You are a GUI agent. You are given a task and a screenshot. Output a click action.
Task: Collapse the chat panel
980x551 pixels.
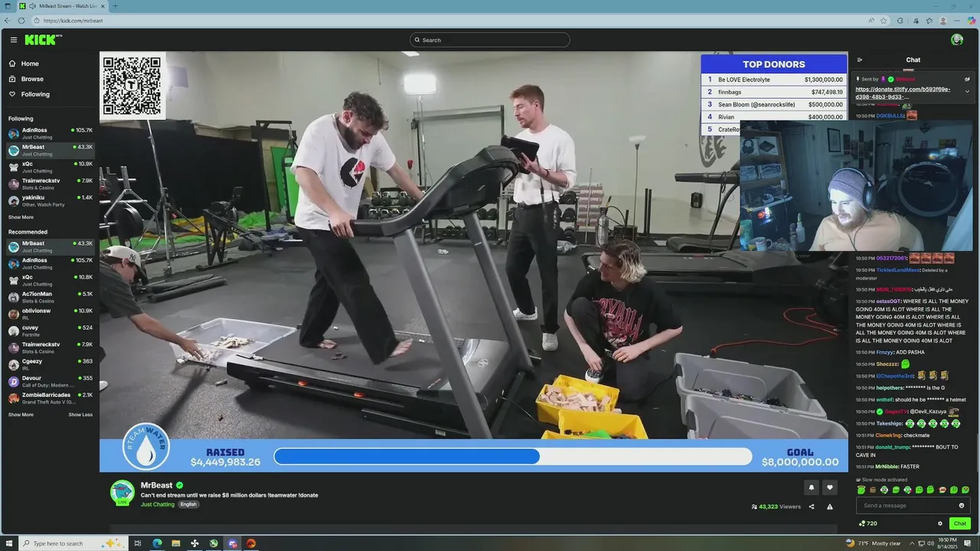(860, 60)
